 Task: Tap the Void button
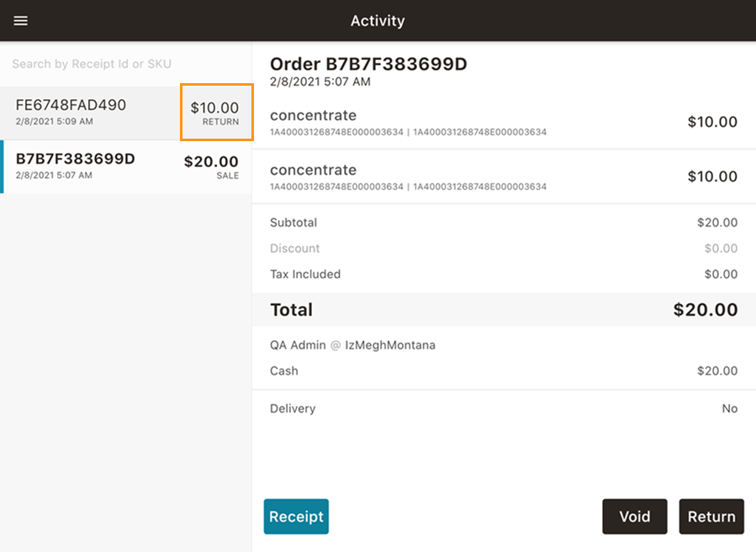pos(635,517)
